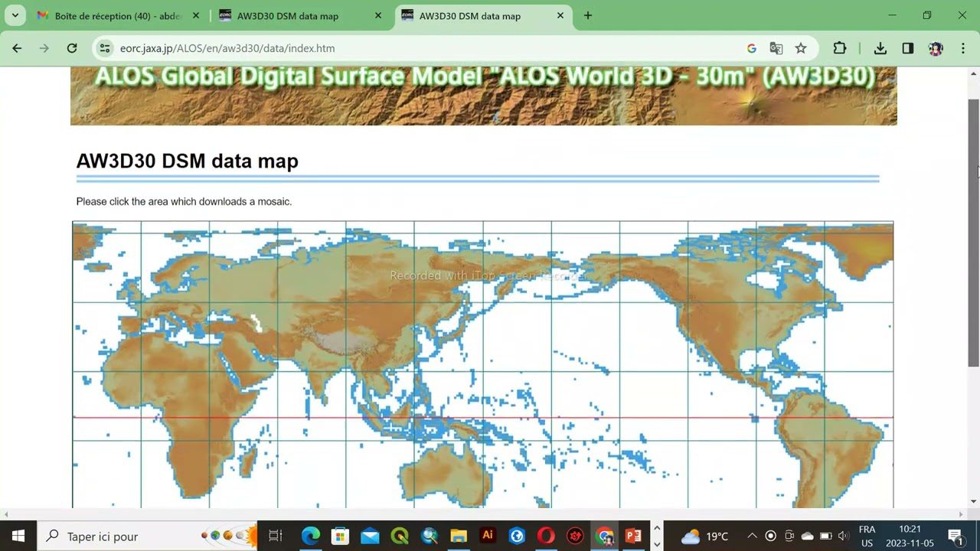Expand hidden system tray icons

[x=752, y=536]
